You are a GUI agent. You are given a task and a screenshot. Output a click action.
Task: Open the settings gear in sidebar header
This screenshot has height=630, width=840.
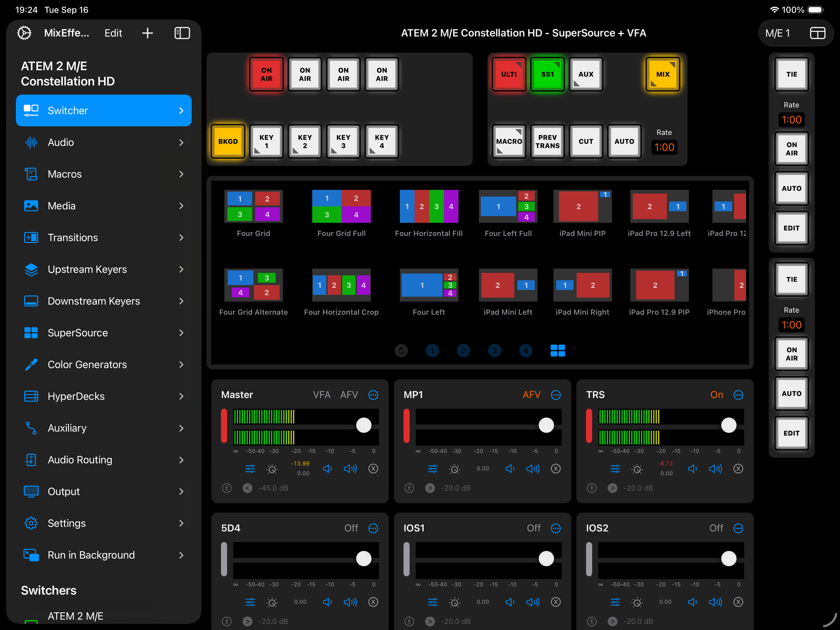click(24, 33)
